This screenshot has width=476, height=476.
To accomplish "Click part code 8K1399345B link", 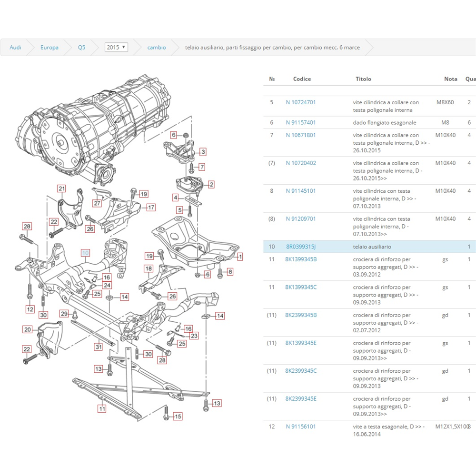I will pyautogui.click(x=301, y=259).
